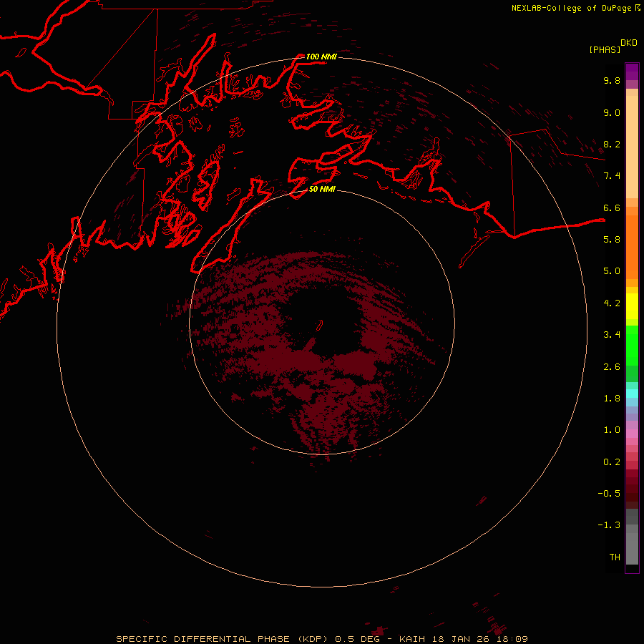
Task: Click the 100 NMI range ring label
Action: [x=321, y=57]
